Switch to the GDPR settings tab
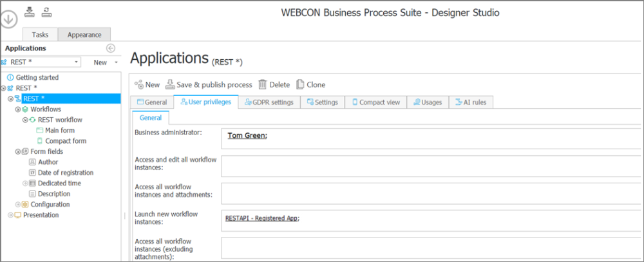644x262 pixels. (269, 102)
